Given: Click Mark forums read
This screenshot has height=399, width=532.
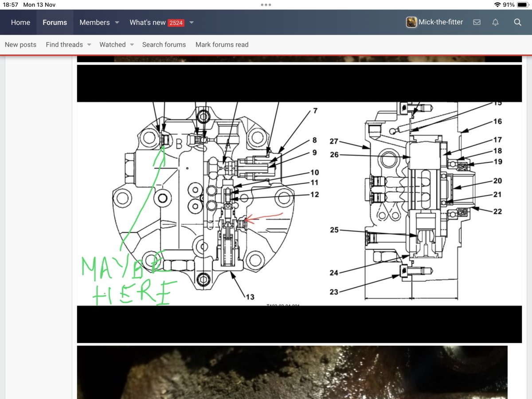Looking at the screenshot, I should tap(222, 44).
